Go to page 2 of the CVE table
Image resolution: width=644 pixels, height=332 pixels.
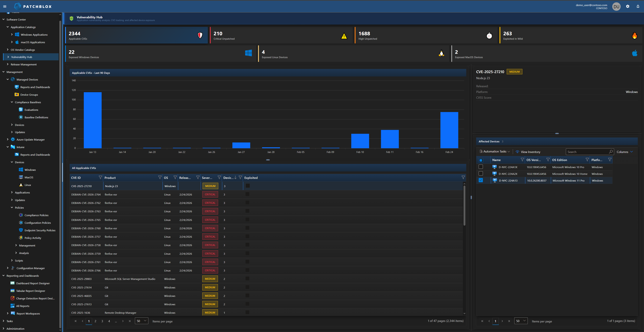pyautogui.click(x=95, y=321)
